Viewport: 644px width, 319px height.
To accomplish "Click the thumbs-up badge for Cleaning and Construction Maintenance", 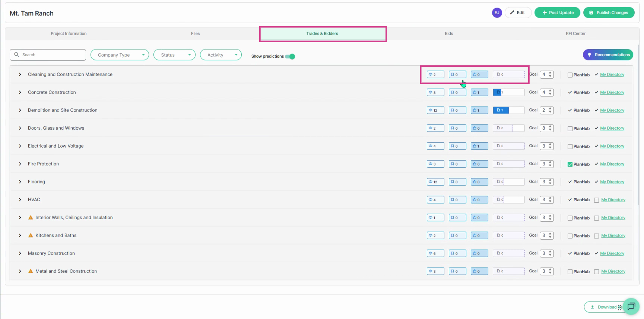I will pos(479,75).
